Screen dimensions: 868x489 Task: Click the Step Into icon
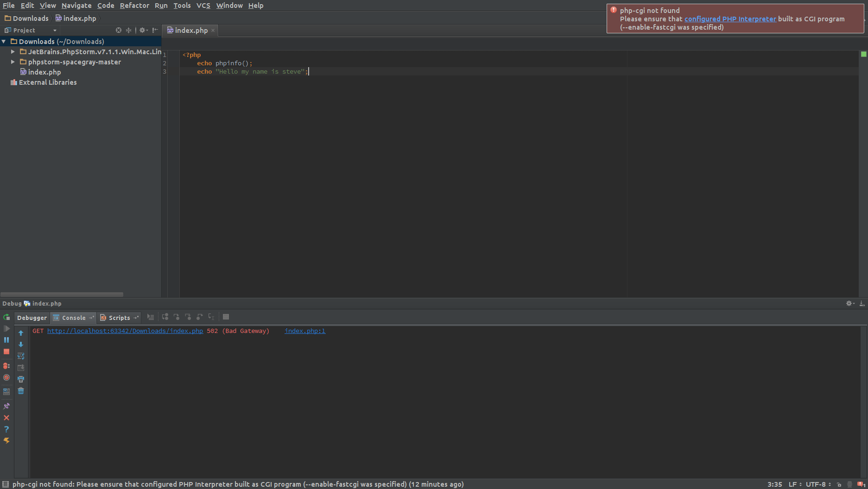[x=177, y=317]
